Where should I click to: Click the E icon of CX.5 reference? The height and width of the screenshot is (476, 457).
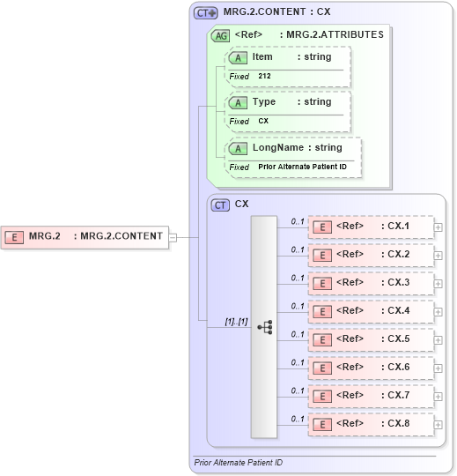(x=322, y=340)
